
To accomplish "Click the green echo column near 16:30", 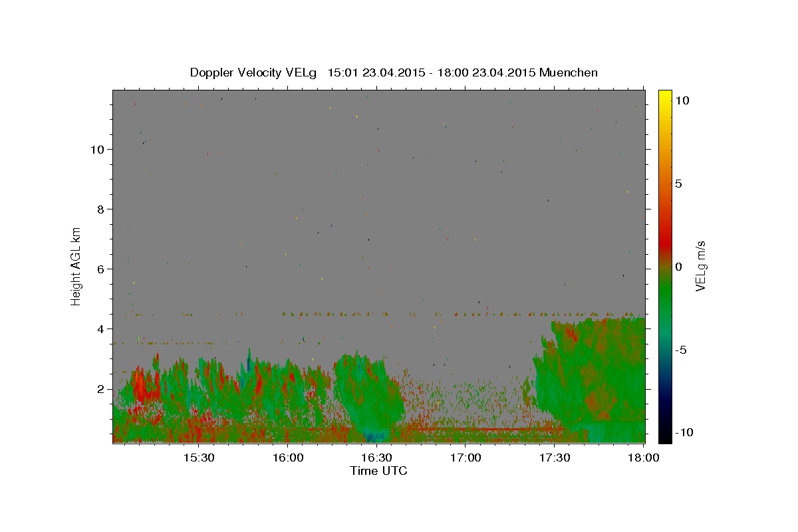I will click(x=369, y=396).
